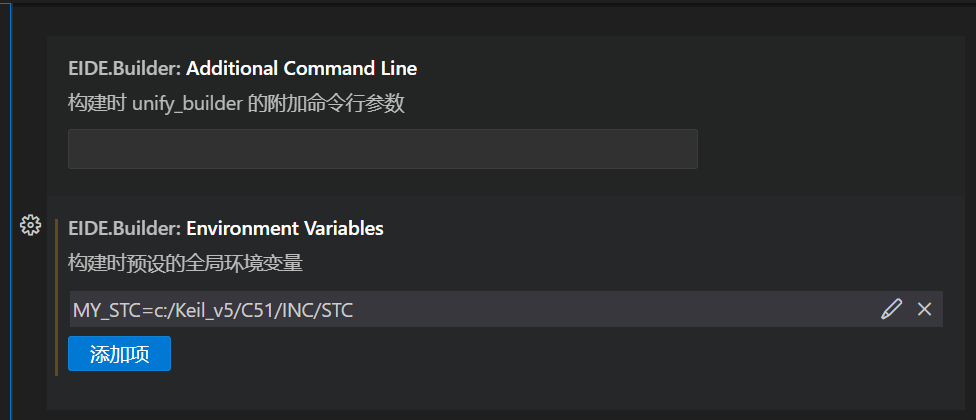Select the MY_STC=c:/Keil_v5/C51/INC/STC list row
Viewport: 976px width, 420px height.
point(506,309)
